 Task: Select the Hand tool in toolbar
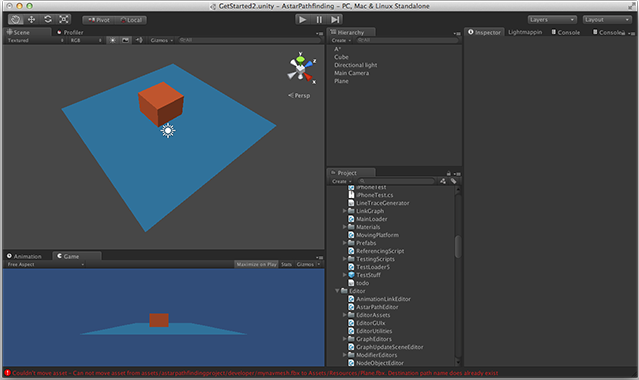[16, 20]
